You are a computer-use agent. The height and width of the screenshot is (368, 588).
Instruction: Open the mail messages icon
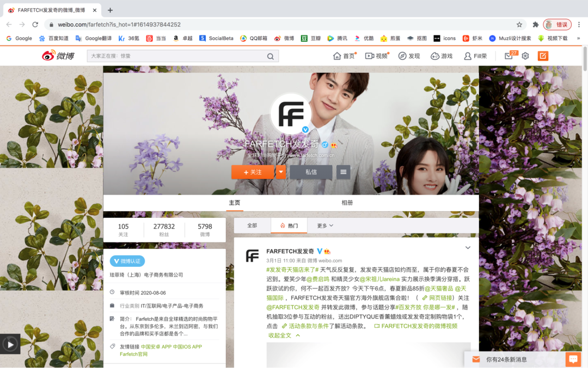click(509, 56)
